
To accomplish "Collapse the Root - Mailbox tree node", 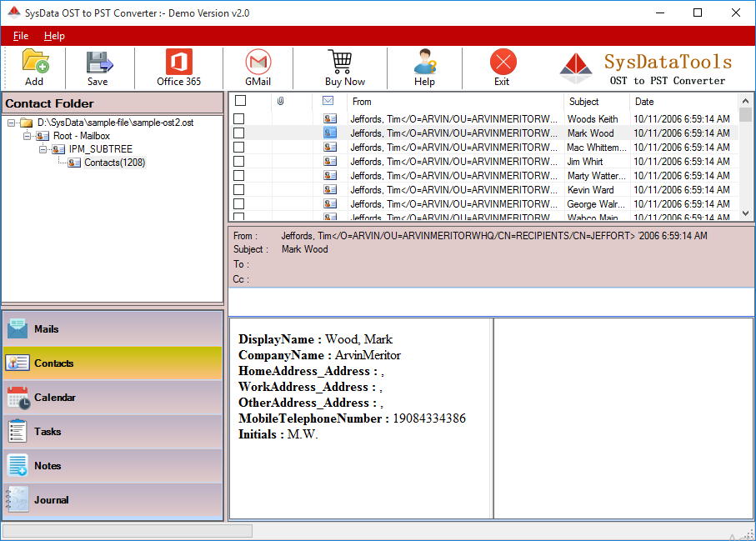I will coord(27,136).
